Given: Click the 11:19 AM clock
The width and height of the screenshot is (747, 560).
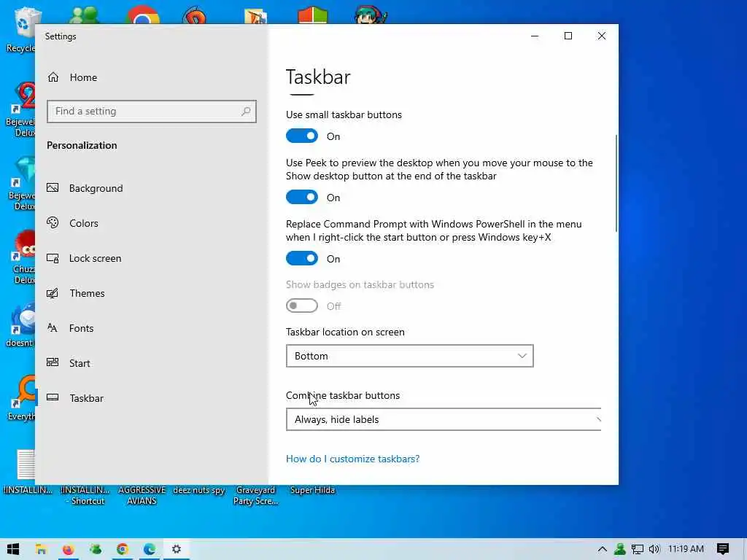Looking at the screenshot, I should 686,549.
